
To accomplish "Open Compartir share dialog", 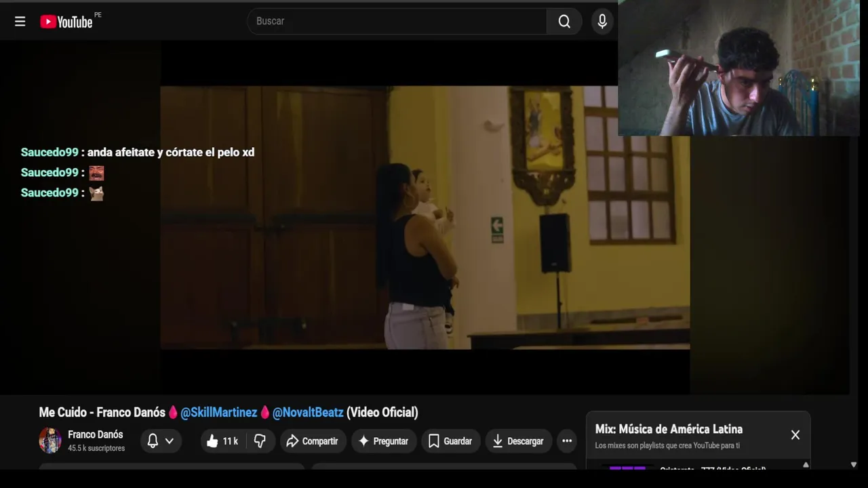I will [313, 441].
